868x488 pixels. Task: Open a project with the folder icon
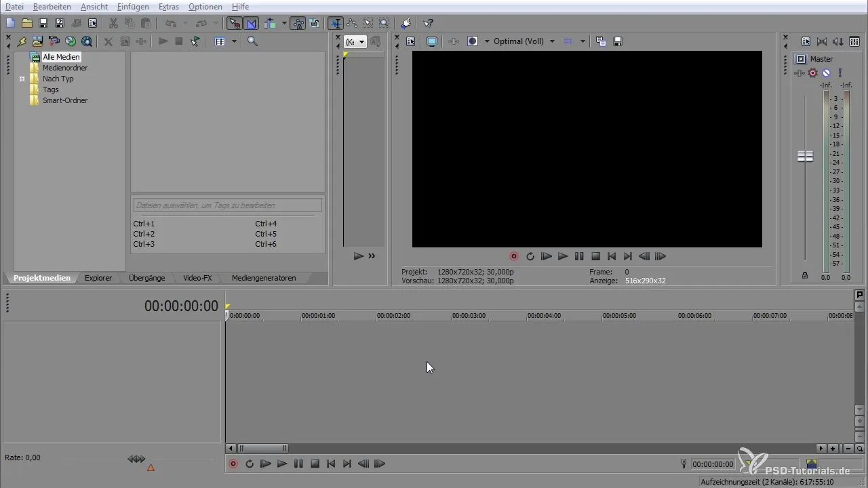coord(27,23)
